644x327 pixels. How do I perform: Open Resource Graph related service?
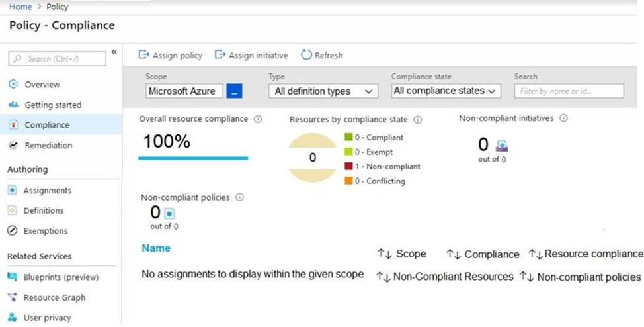pos(54,298)
